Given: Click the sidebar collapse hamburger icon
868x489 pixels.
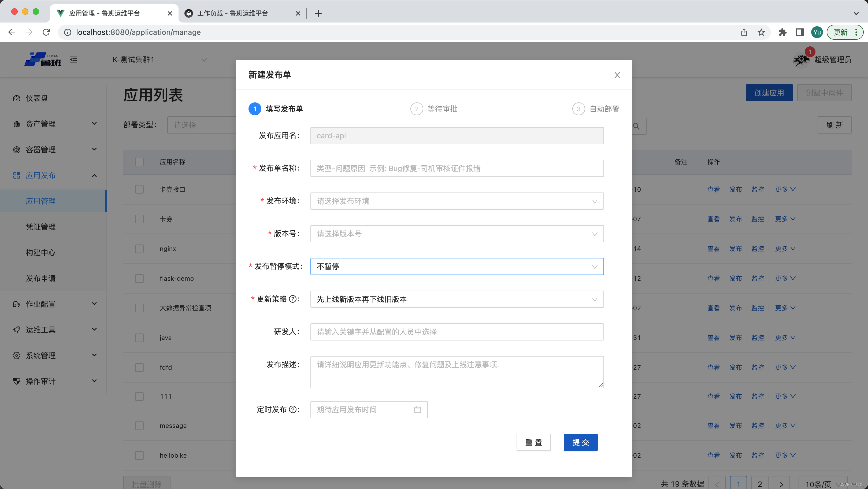Looking at the screenshot, I should tap(73, 60).
